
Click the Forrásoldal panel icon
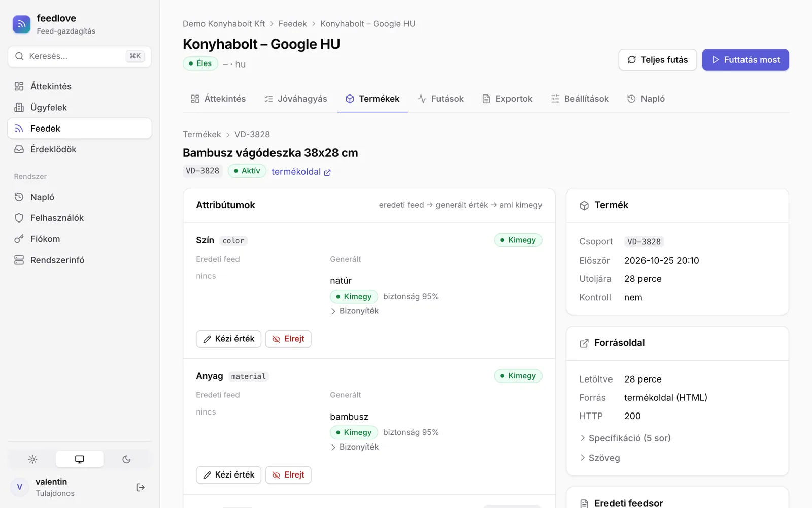pos(584,343)
